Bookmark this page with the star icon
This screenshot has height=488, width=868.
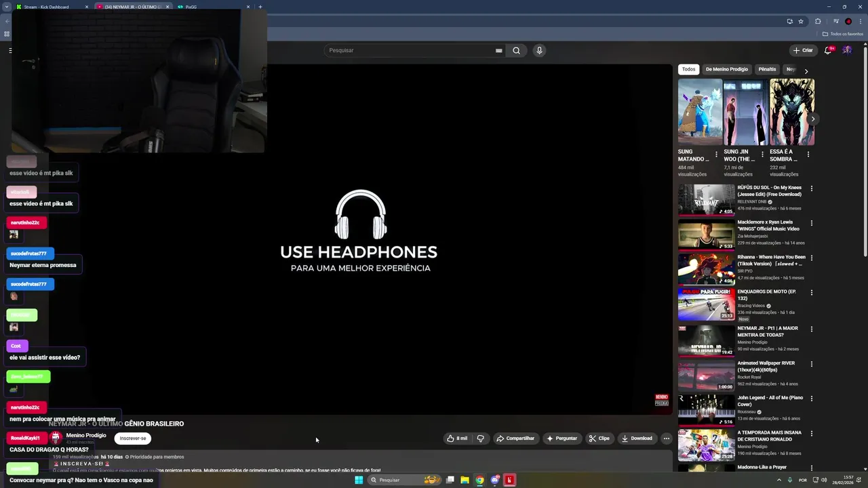(x=801, y=21)
